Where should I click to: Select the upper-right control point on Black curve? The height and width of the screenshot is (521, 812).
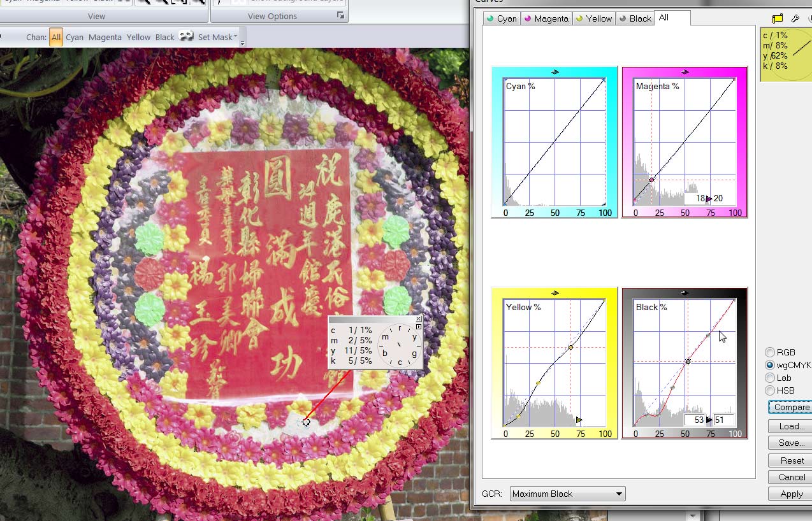coord(708,335)
